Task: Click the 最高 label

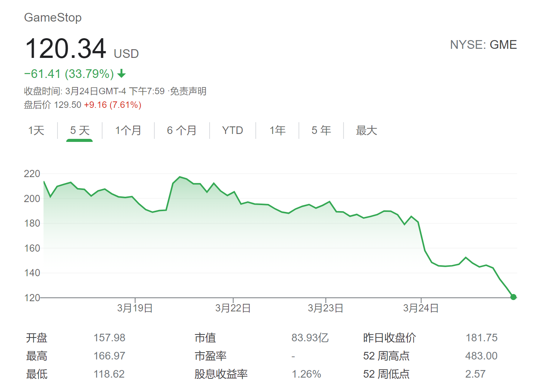Action: tap(37, 356)
